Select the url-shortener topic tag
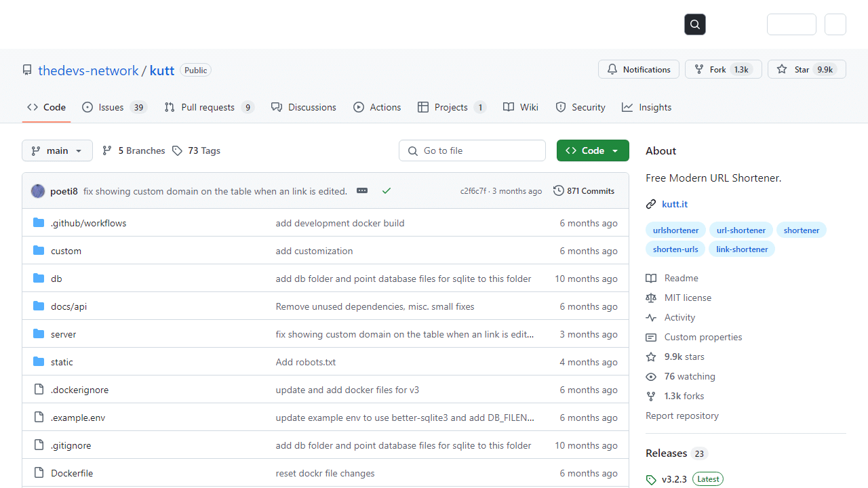This screenshot has width=868, height=488. pyautogui.click(x=741, y=230)
